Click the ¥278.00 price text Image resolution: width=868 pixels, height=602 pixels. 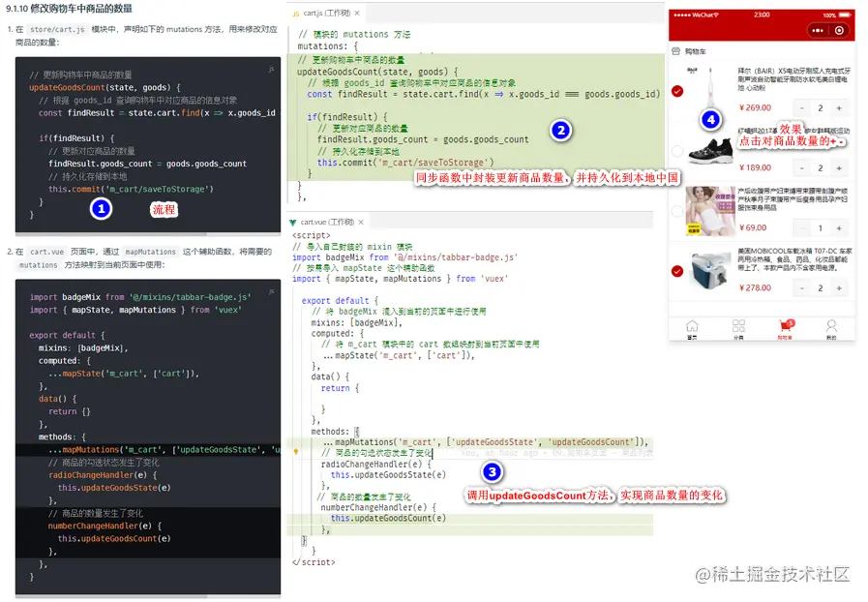click(755, 287)
